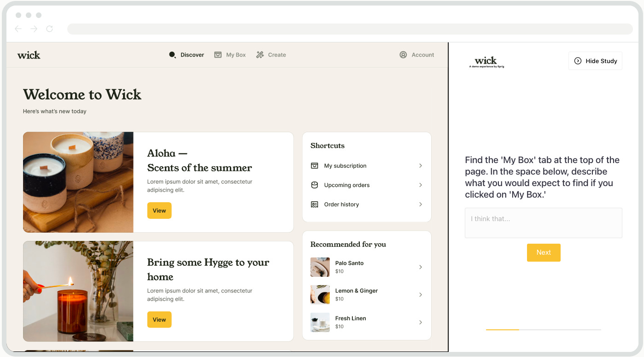Click the Account profile icon
This screenshot has width=644, height=357.
403,55
